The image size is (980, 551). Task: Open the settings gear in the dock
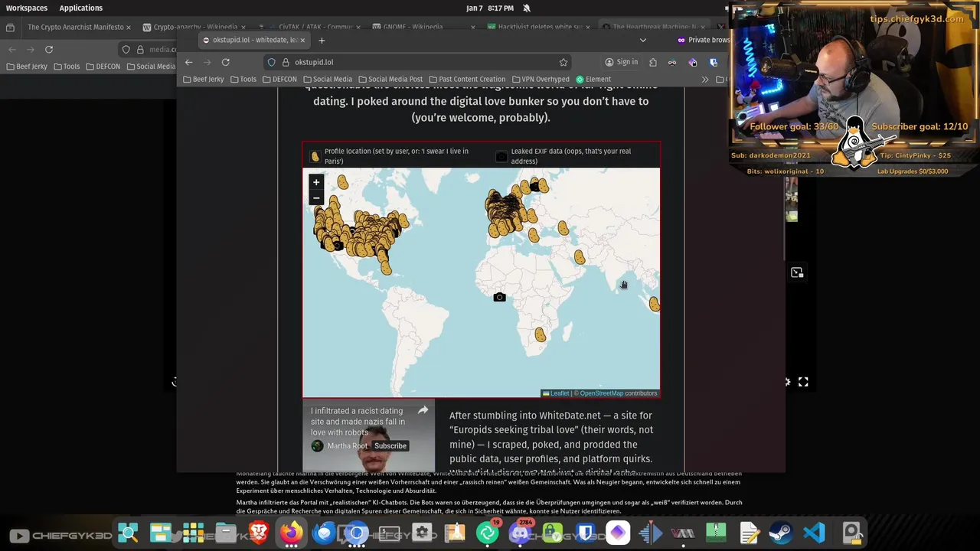click(x=422, y=532)
